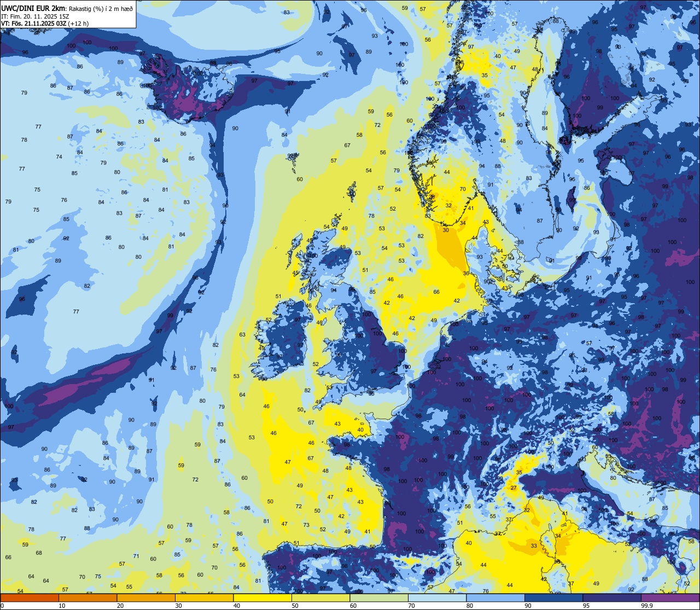Click the '95' tick label on the legend
The image size is (700, 610).
pos(586,606)
